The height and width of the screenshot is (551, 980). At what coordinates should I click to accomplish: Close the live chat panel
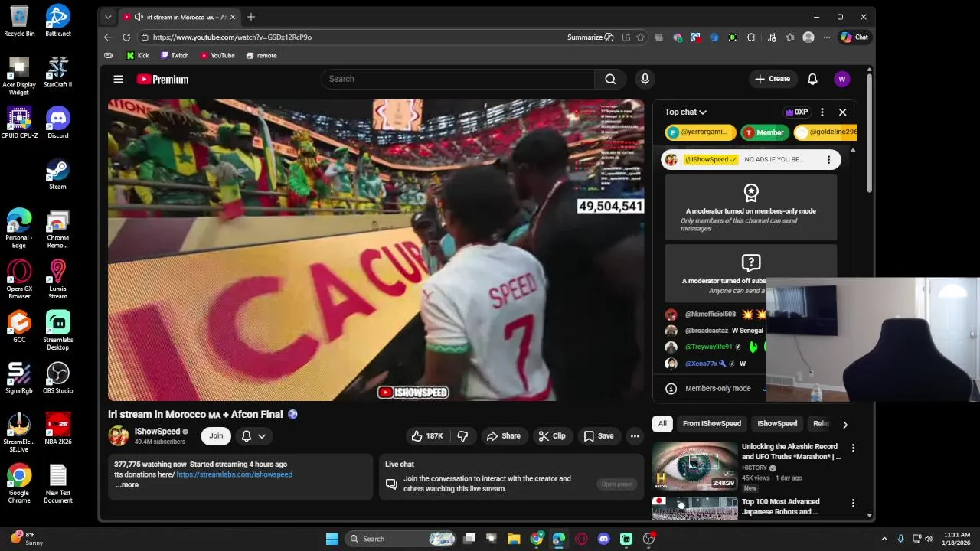tap(842, 112)
